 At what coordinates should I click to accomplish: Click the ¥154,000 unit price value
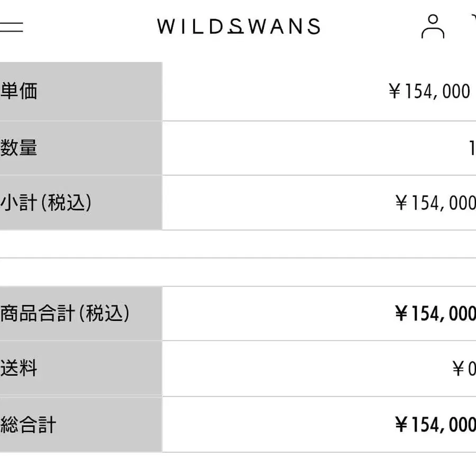429,91
